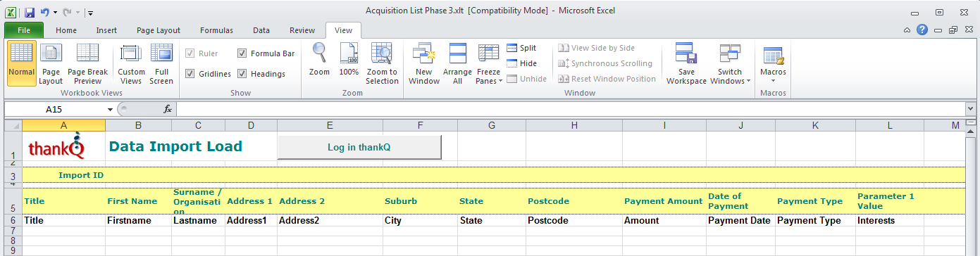This screenshot has height=256, width=980.
Task: Expand the Name Box dropdown arrow
Action: [110, 110]
